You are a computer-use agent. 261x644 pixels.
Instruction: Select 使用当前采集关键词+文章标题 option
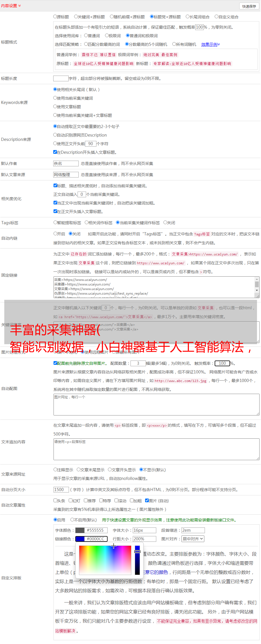click(x=55, y=115)
